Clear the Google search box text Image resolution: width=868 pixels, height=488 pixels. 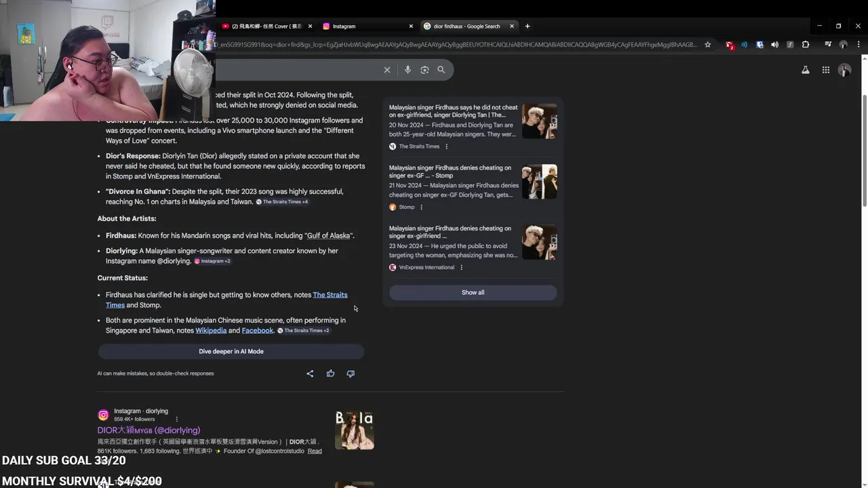[x=387, y=70]
